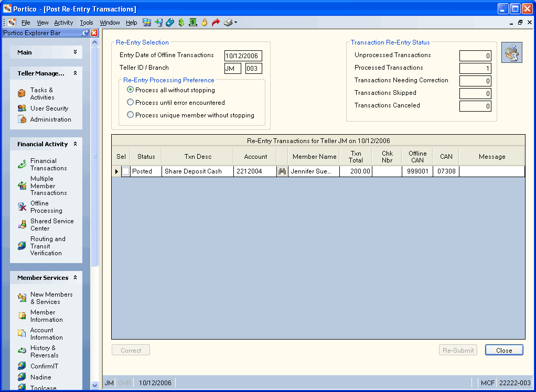Click the Close button
This screenshot has height=392, width=536.
pos(504,350)
